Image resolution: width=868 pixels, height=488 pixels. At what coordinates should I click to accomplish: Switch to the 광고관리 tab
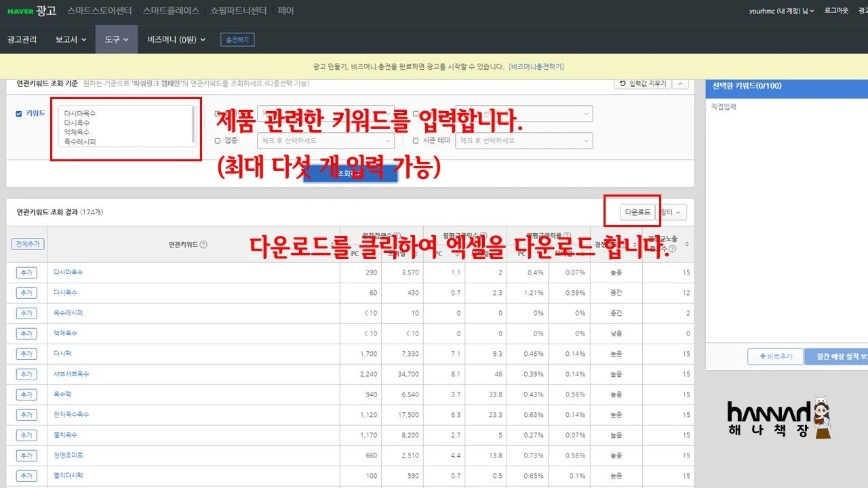22,39
